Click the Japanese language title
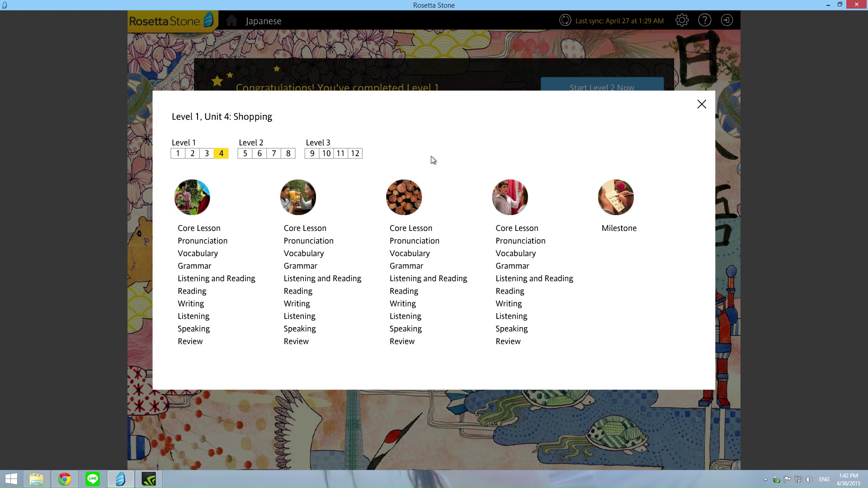Image resolution: width=868 pixels, height=488 pixels. click(x=264, y=21)
